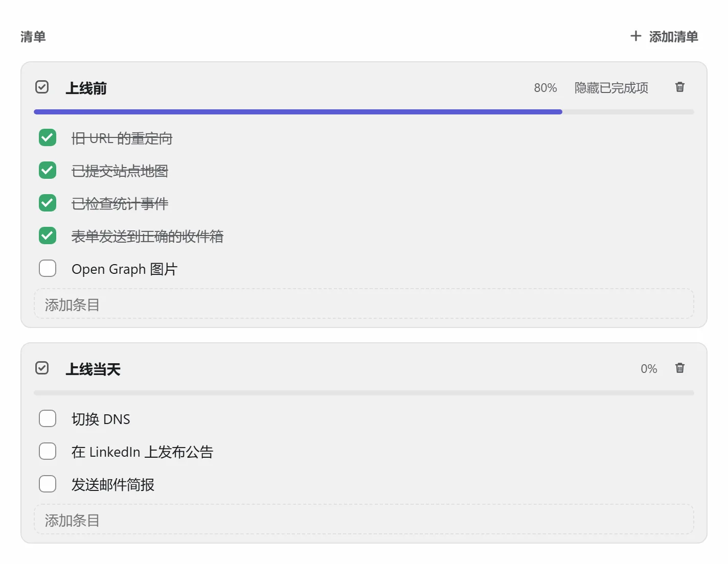Check the 切换 DNS checkbox
728x564 pixels.
coord(48,418)
